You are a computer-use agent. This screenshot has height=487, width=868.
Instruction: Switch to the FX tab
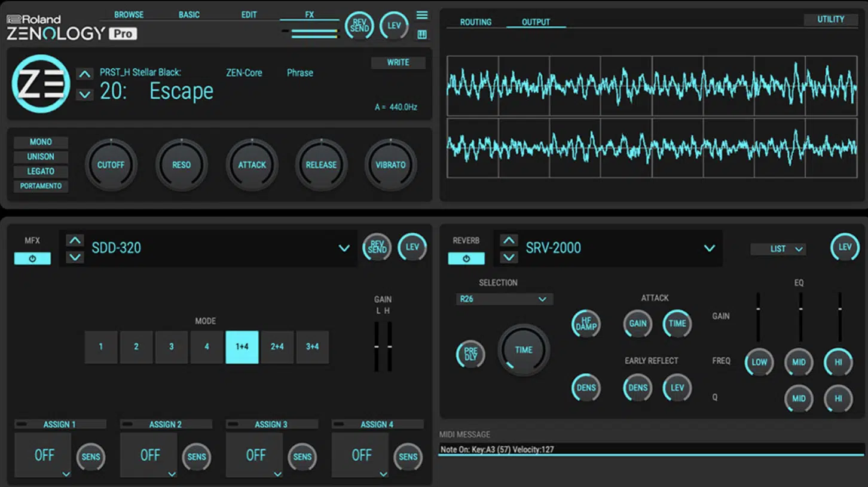click(x=310, y=14)
